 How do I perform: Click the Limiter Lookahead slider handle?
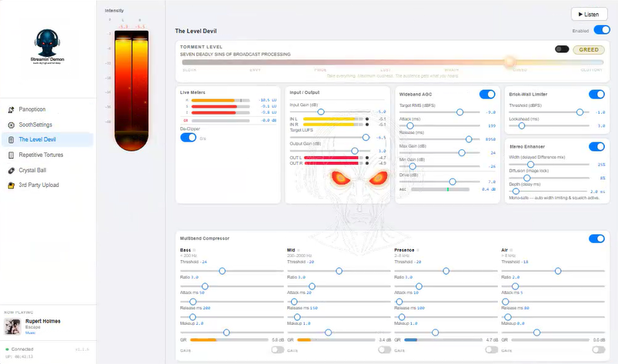[522, 125]
